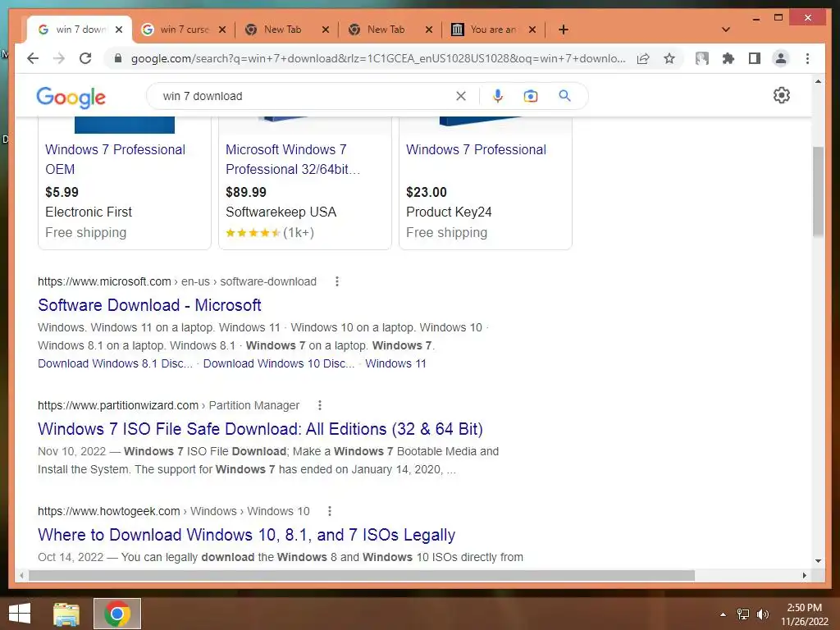Select the 'Electronic First' seller text

coord(89,212)
